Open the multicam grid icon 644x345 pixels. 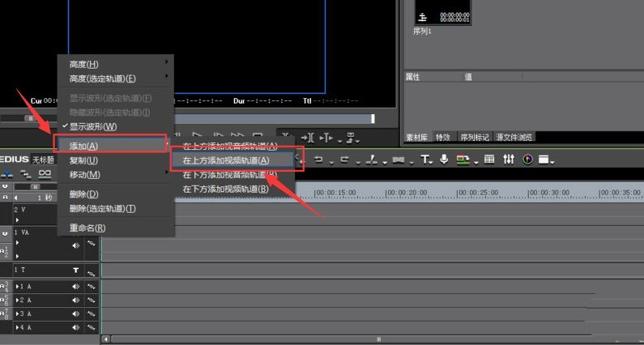(x=488, y=160)
